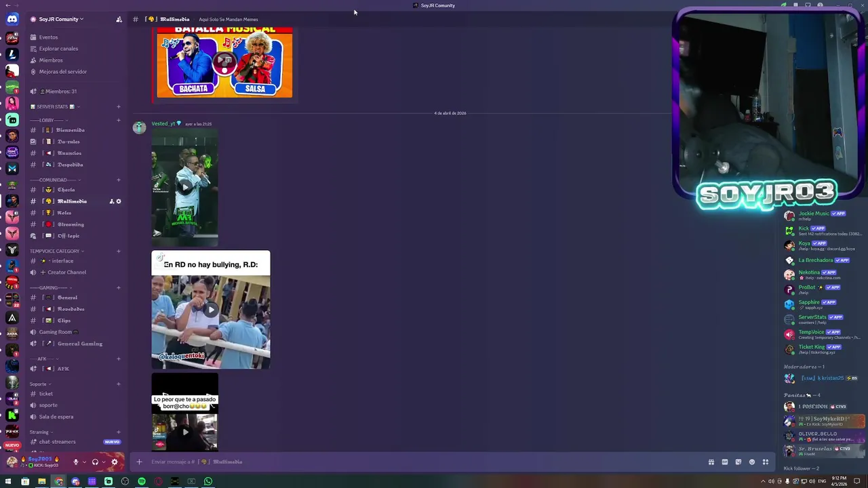Open File Explorer from the taskbar
Viewport: 868px width, 488px height.
click(x=41, y=481)
